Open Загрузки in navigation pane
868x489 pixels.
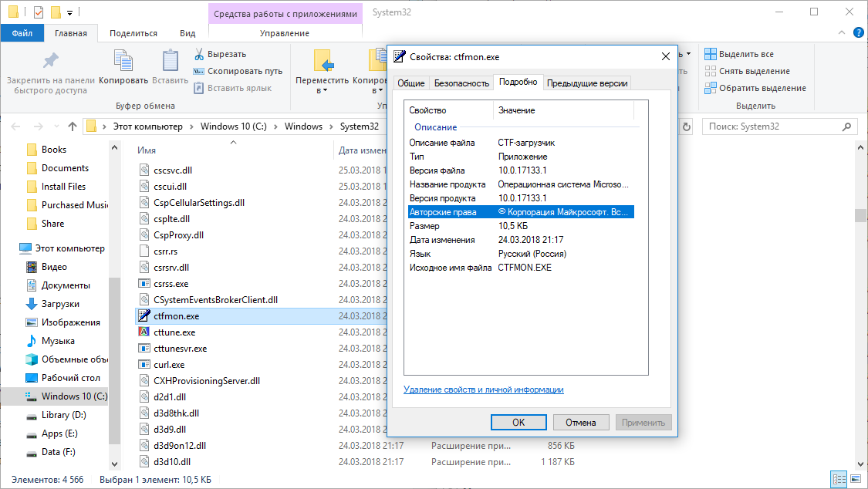pos(59,304)
